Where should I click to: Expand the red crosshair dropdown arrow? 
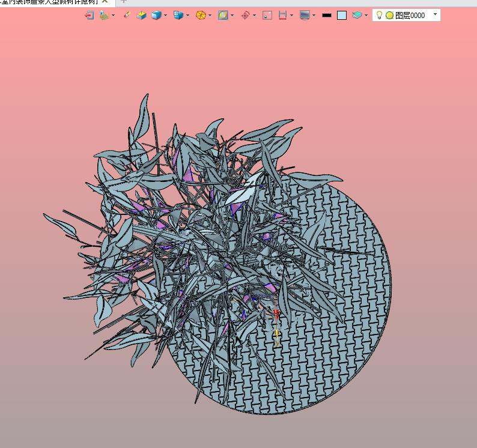click(x=254, y=15)
